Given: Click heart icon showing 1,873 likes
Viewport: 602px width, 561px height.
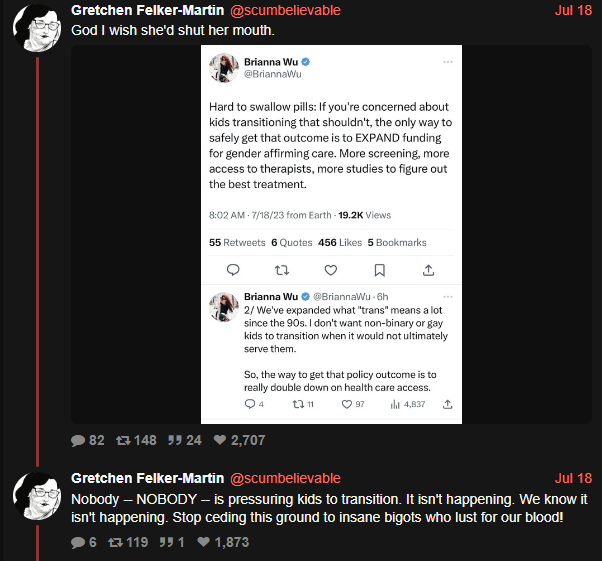Looking at the screenshot, I should pos(203,542).
